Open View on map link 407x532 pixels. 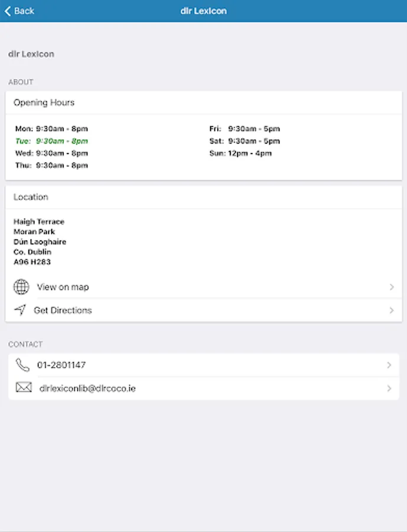tap(63, 287)
